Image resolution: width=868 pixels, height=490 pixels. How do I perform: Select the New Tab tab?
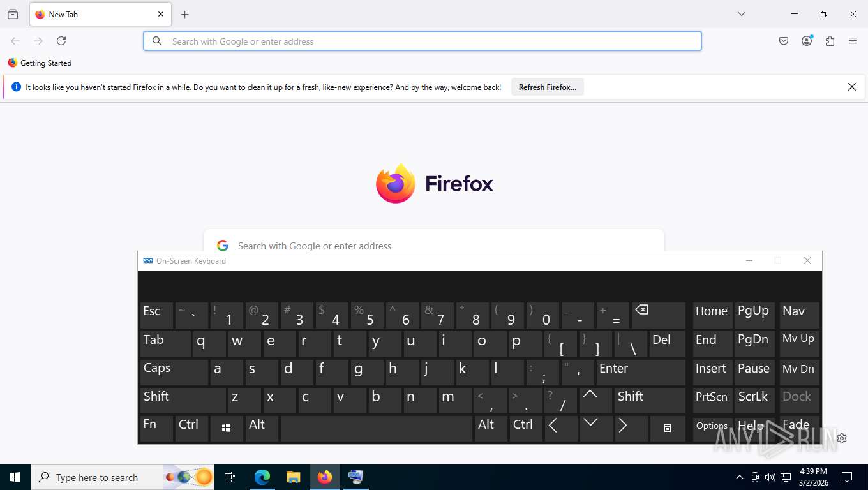[99, 14]
